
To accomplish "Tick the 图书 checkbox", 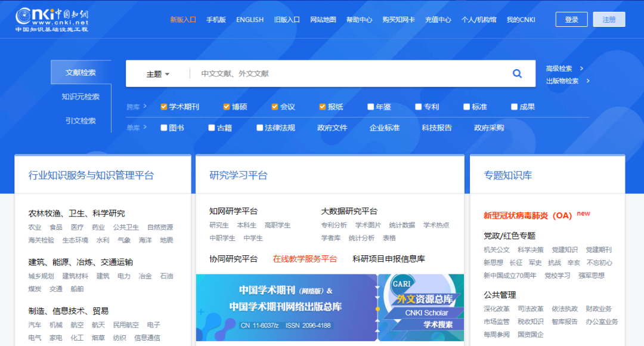I will (164, 128).
